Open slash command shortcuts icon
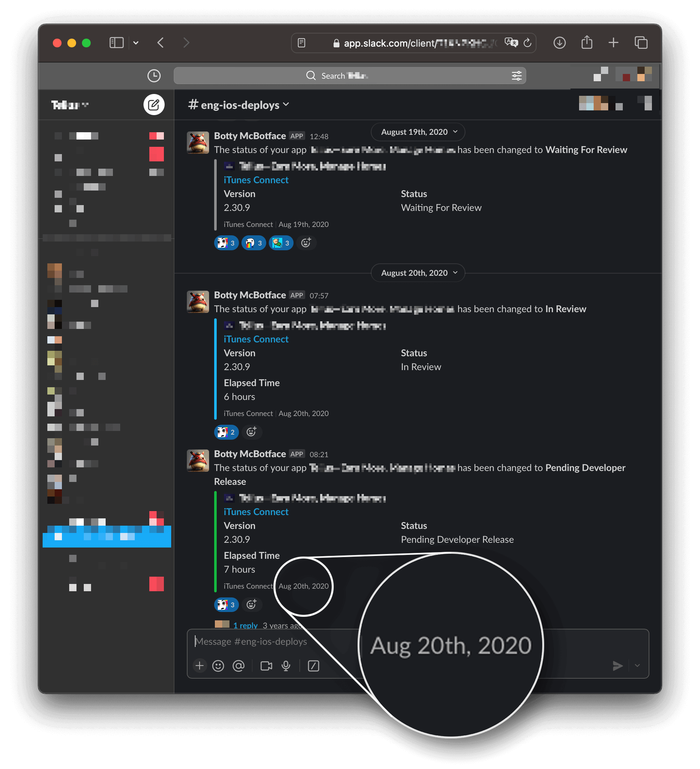Screen dimensions: 700x769 tap(314, 666)
